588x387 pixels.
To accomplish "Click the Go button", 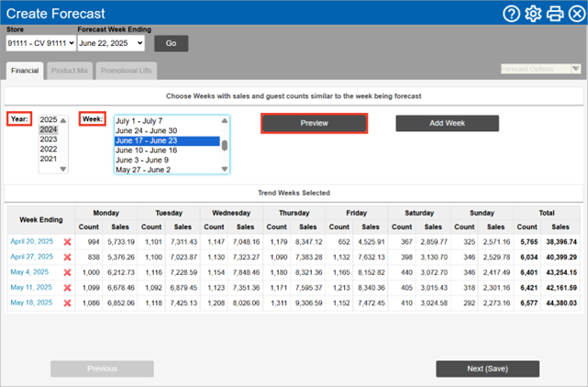I will pyautogui.click(x=171, y=43).
